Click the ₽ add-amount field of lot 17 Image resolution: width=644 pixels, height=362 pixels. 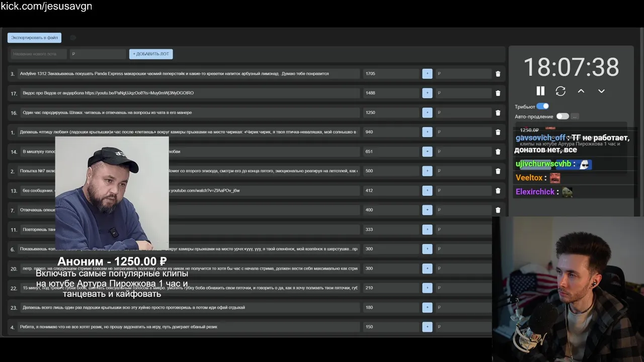pos(463,93)
